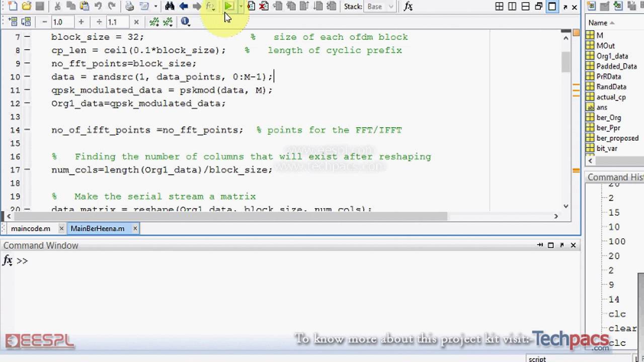
Task: Redo the last undone edit
Action: point(112,7)
